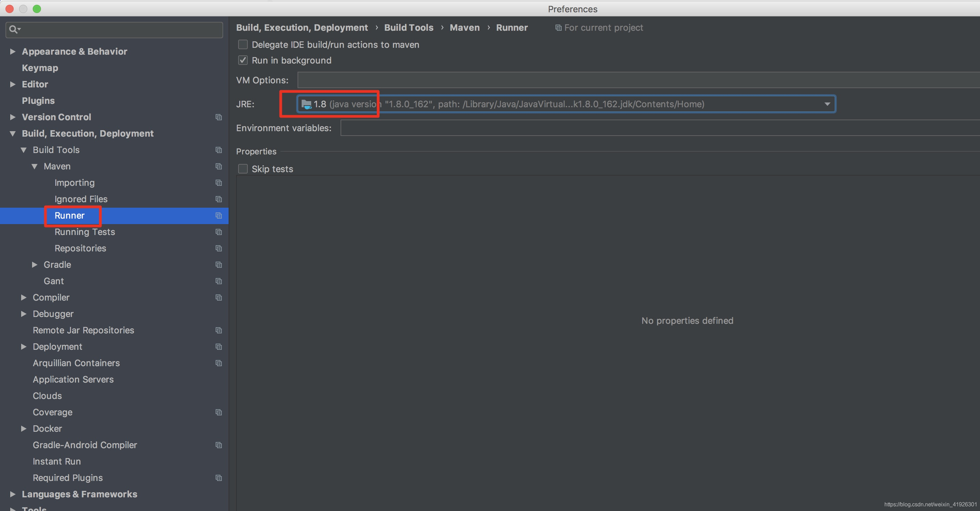Click the Build Tools breadcrumb link
Screen dimensions: 980x511
(x=408, y=27)
